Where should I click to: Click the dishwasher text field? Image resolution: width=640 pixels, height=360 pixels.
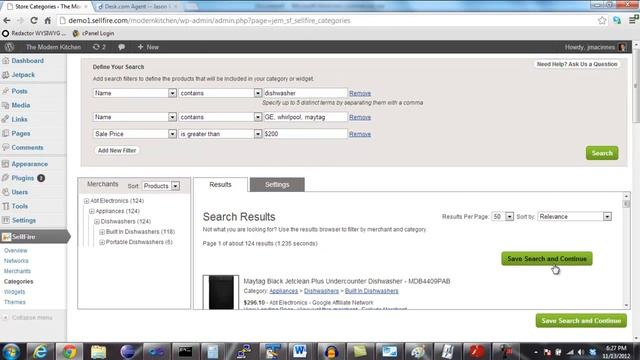click(305, 93)
